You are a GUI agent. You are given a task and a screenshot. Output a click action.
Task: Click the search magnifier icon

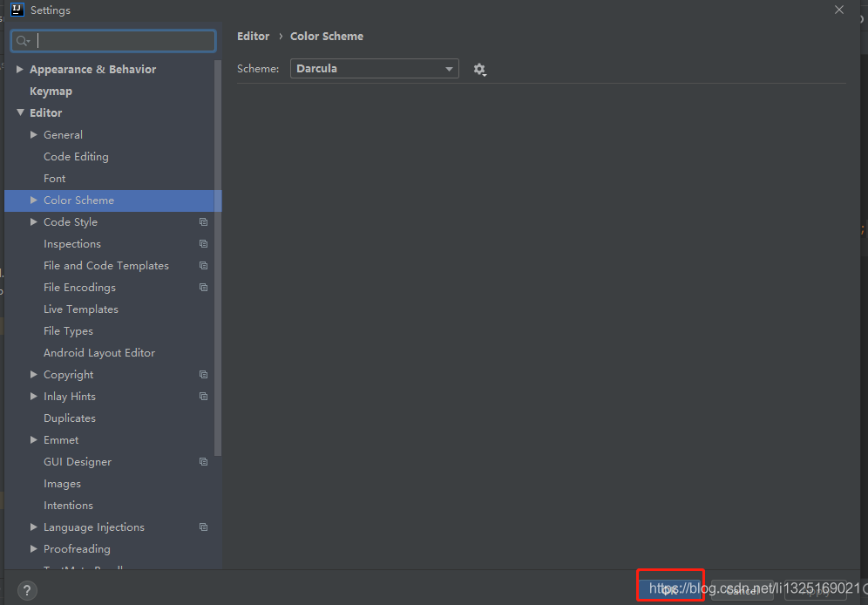(x=23, y=41)
